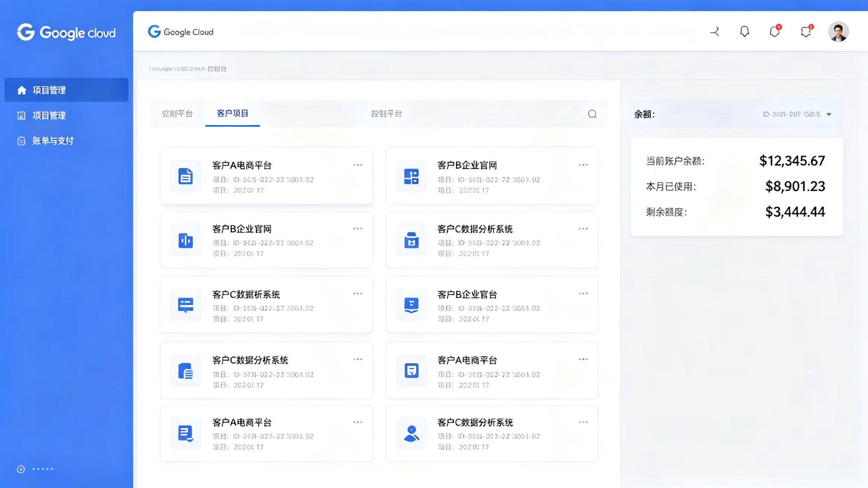Image resolution: width=868 pixels, height=488 pixels.
Task: Click the search magnifier icon in tab bar
Action: [x=592, y=114]
